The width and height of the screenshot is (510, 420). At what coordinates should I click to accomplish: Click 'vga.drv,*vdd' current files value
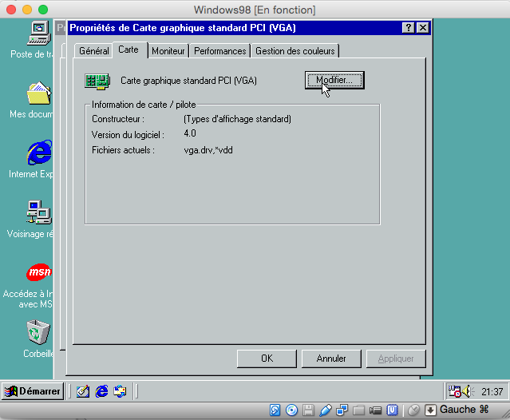point(208,150)
